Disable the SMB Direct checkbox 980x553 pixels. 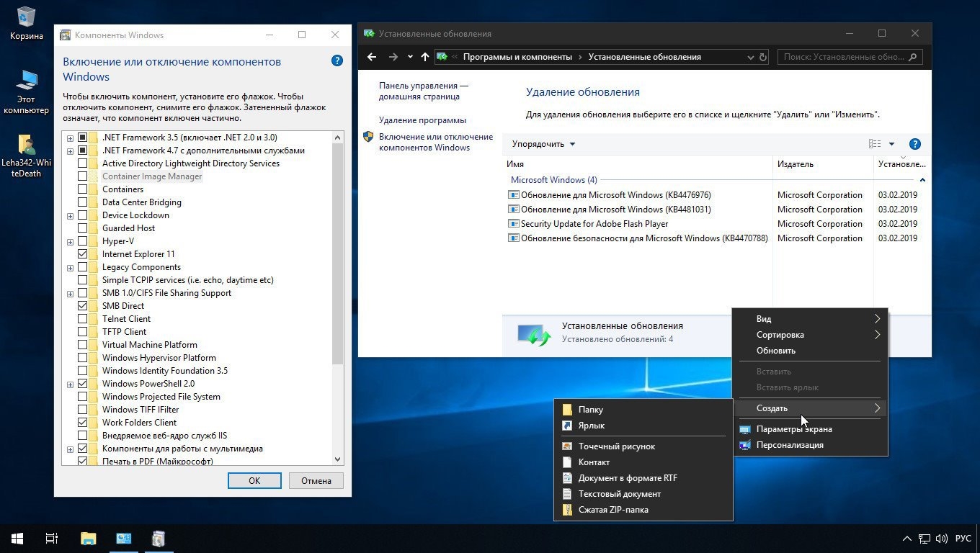pyautogui.click(x=82, y=306)
